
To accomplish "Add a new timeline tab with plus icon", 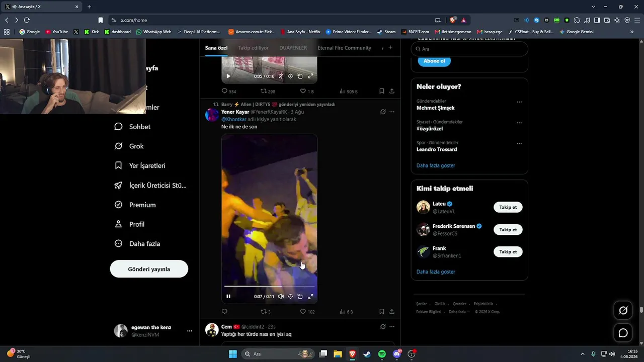I will (390, 48).
